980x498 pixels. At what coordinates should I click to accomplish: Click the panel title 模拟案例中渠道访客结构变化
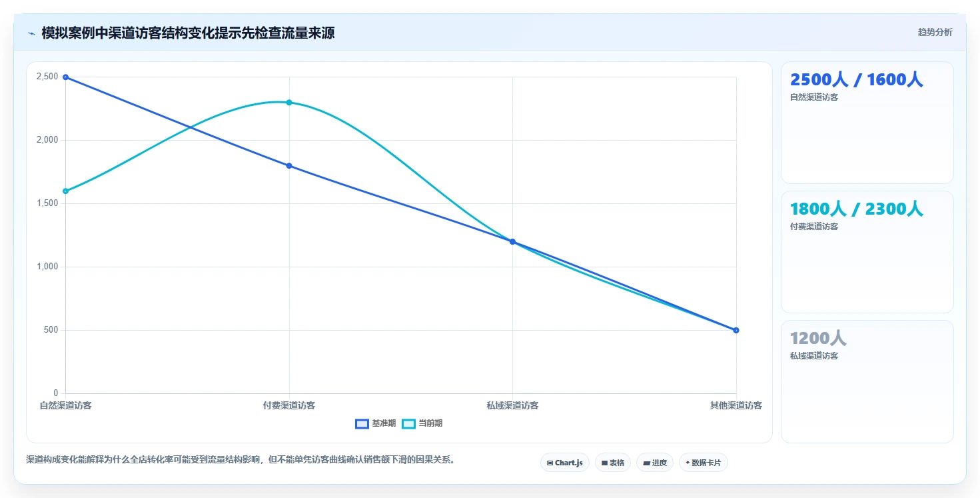tap(188, 33)
